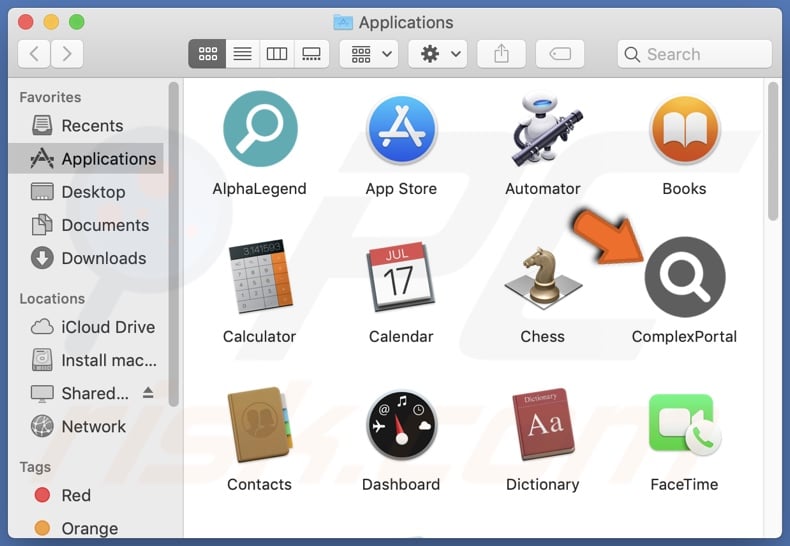Screen dimensions: 790x546
Task: Select the FaceTime app icon
Action: tap(685, 425)
